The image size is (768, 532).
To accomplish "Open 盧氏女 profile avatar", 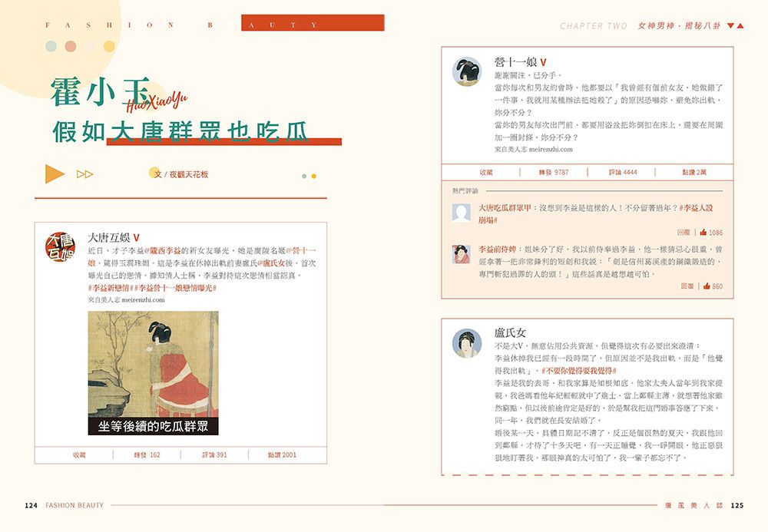I will point(467,342).
